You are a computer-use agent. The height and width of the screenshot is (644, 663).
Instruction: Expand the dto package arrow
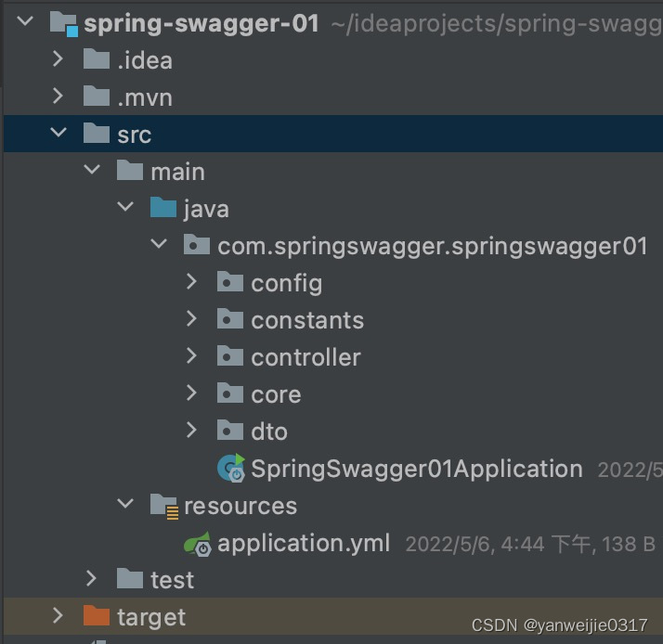point(191,431)
